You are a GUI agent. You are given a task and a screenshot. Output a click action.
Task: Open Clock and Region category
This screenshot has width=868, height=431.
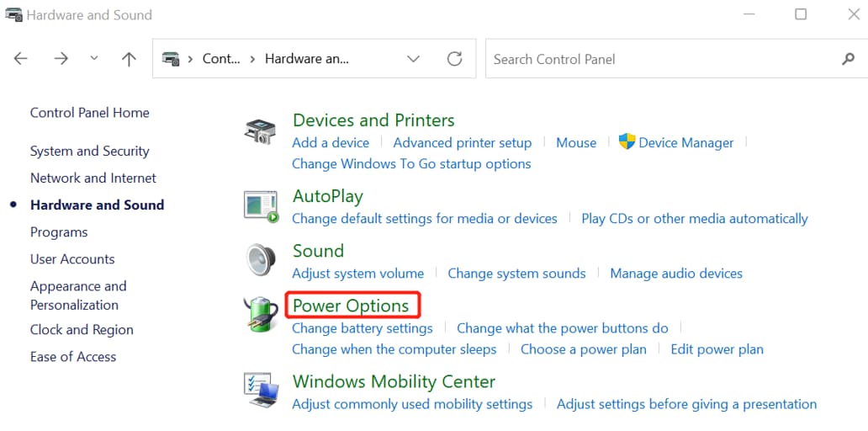(82, 330)
